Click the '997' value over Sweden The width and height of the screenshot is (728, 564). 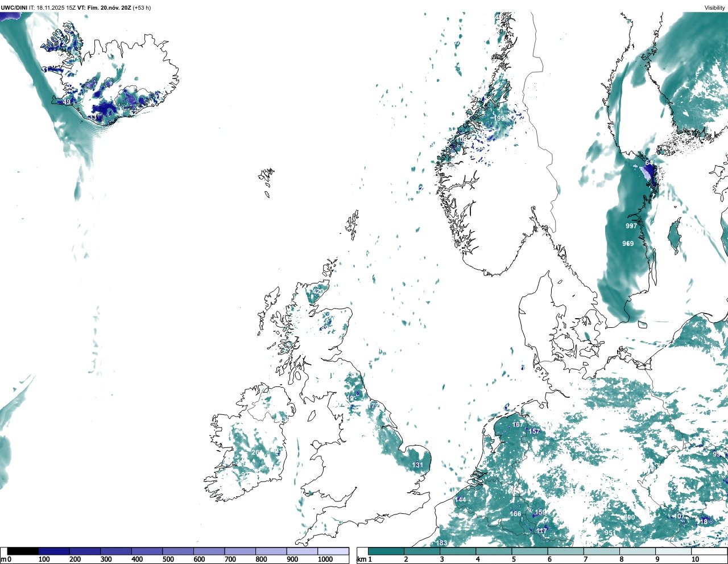(x=631, y=226)
